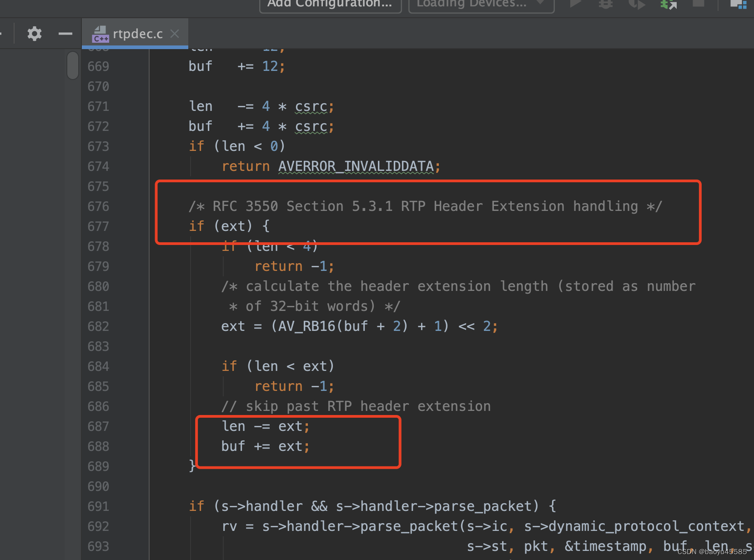Open the editor panel settings gear
The image size is (754, 560).
click(x=35, y=34)
